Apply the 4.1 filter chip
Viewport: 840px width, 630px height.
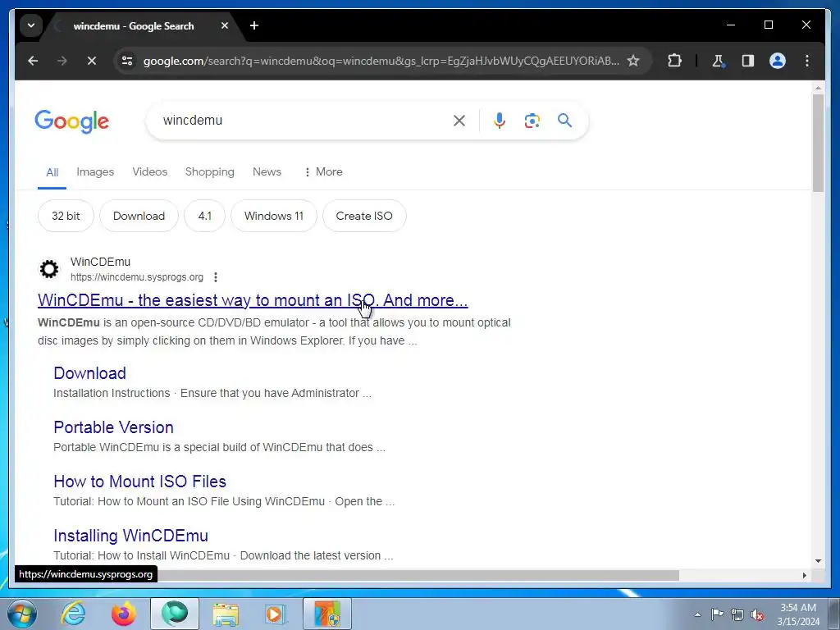click(204, 216)
